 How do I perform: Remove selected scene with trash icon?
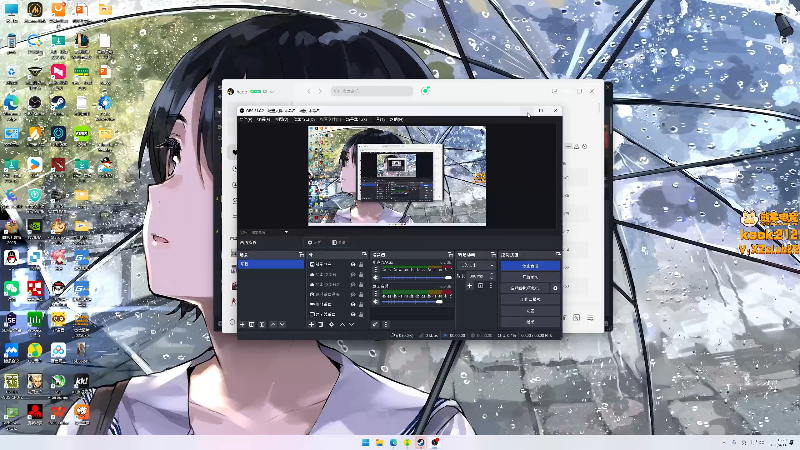click(252, 324)
